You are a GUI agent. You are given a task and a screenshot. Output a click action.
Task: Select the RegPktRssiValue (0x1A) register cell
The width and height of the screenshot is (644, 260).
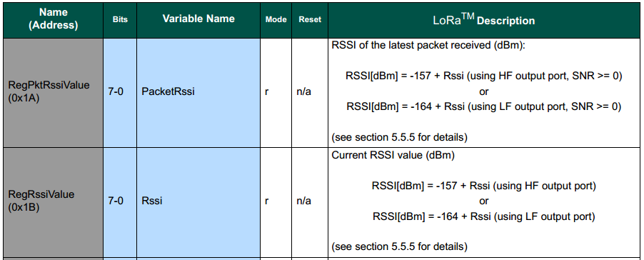(53, 92)
